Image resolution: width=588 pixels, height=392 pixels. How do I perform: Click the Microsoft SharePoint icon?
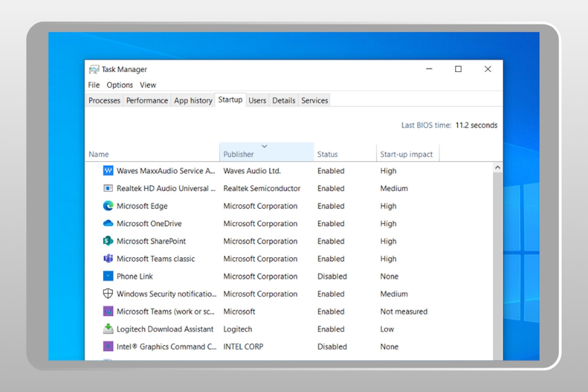(x=108, y=241)
